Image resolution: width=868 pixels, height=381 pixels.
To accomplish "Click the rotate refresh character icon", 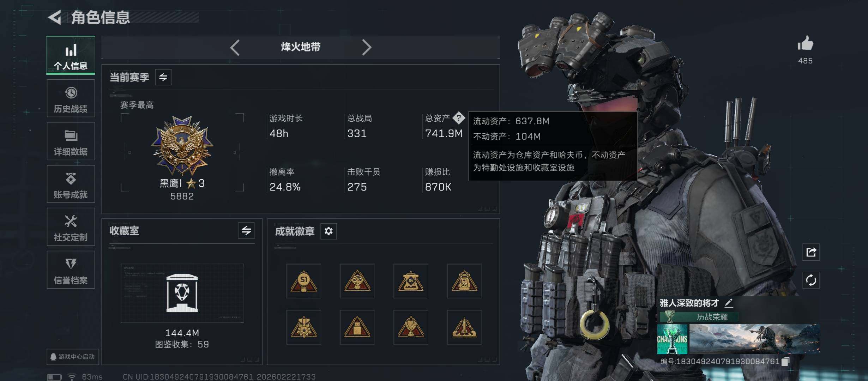I will coord(811,280).
